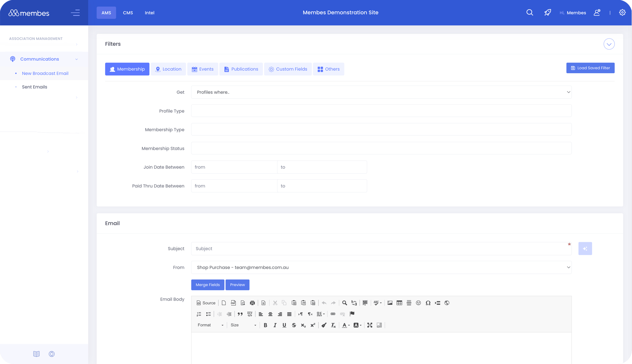Open Sent Emails in sidebar

(x=34, y=87)
